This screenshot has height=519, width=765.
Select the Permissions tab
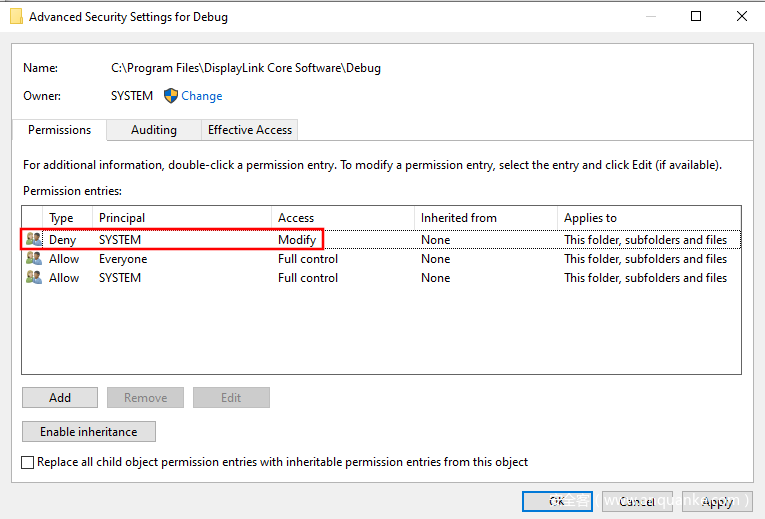coord(59,130)
